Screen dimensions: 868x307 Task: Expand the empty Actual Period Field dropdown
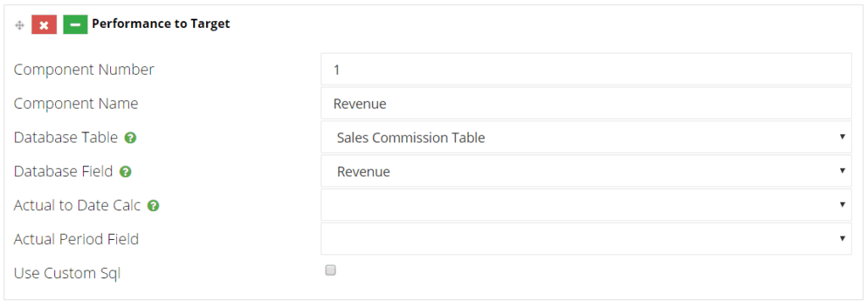(587, 239)
